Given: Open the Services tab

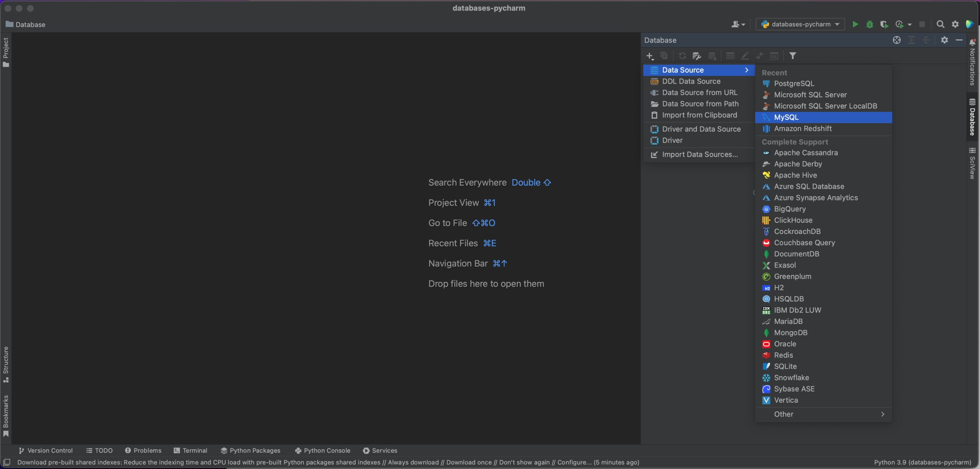Looking at the screenshot, I should (380, 450).
